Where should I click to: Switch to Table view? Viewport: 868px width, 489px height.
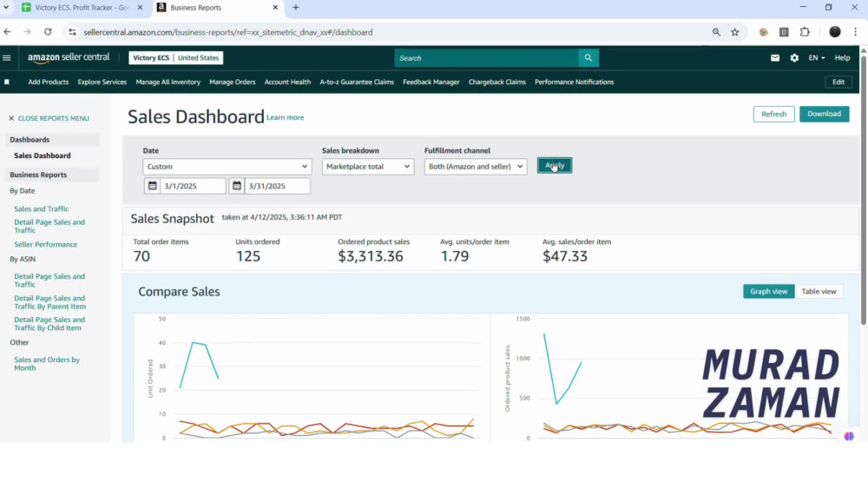819,291
